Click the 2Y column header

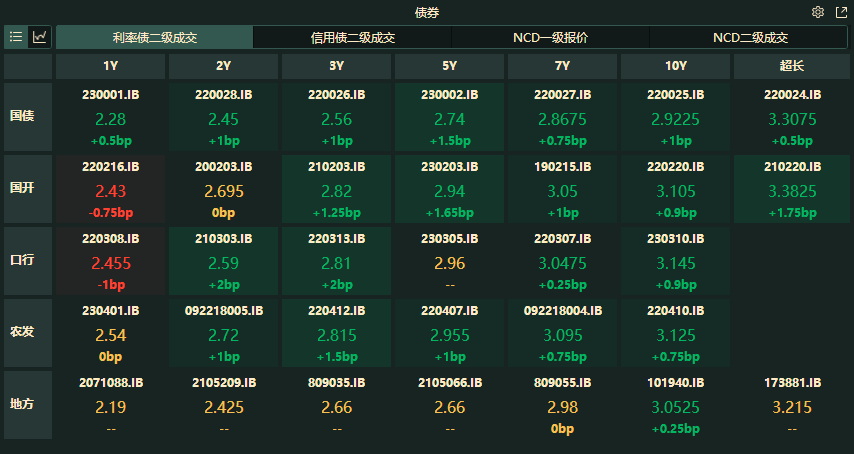(223, 66)
